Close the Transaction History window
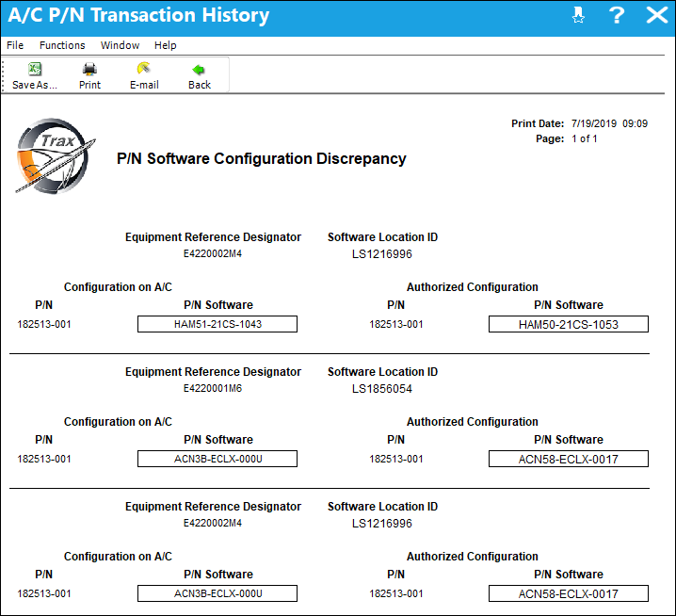This screenshot has width=676, height=616. click(656, 15)
